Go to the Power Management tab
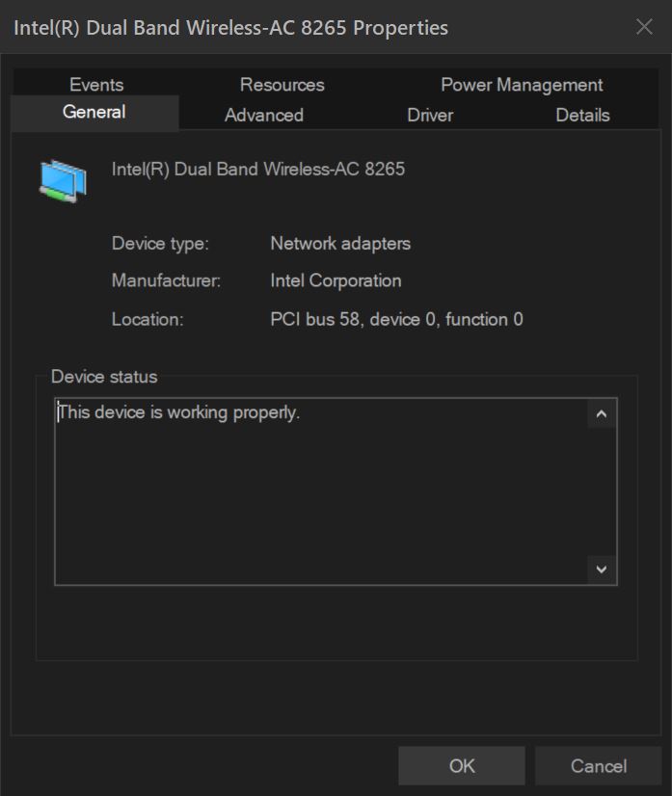The height and width of the screenshot is (796, 672). 522,85
